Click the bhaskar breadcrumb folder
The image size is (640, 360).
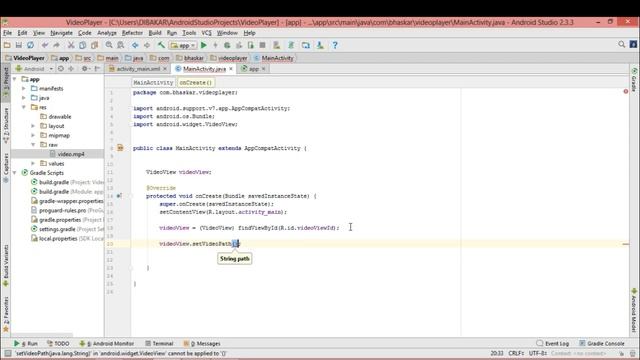coord(190,58)
